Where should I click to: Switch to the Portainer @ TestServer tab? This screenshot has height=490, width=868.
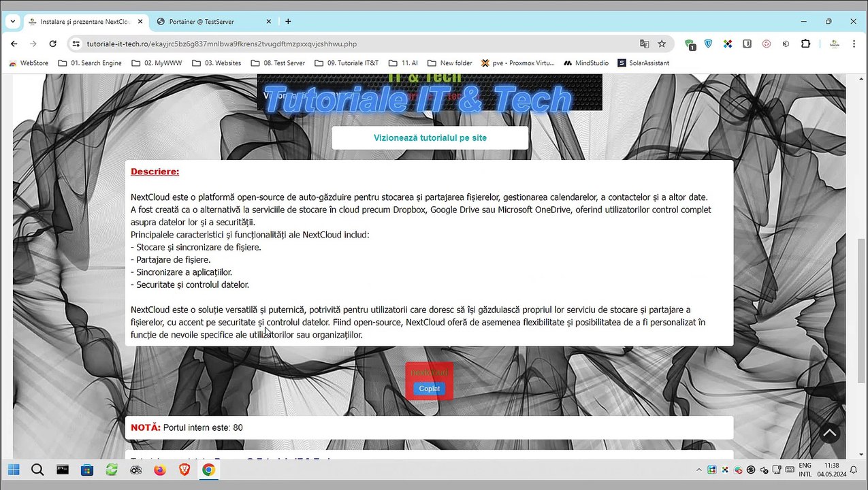(212, 21)
